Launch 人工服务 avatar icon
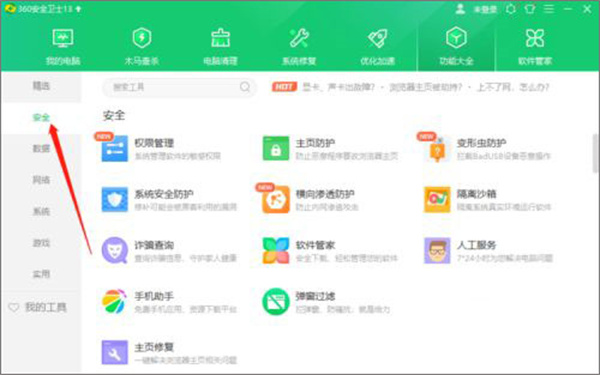Viewport: 600px width, 375px height. 437,251
